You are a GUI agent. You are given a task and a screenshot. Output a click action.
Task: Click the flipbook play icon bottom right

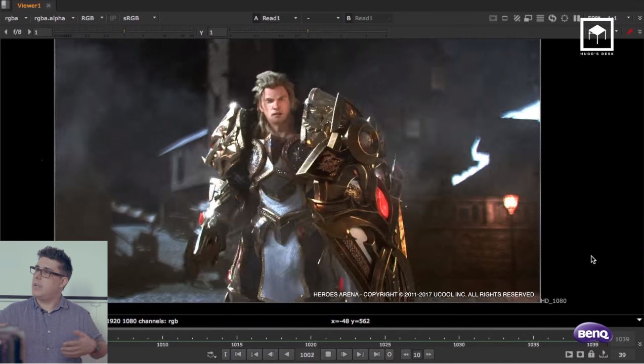tap(569, 354)
